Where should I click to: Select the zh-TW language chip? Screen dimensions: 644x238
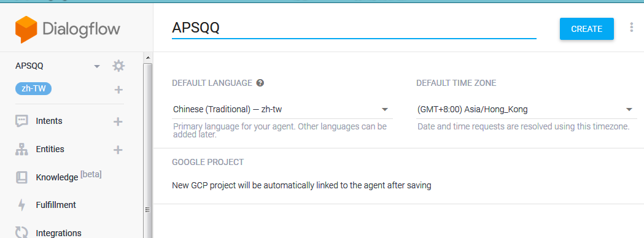(x=33, y=88)
